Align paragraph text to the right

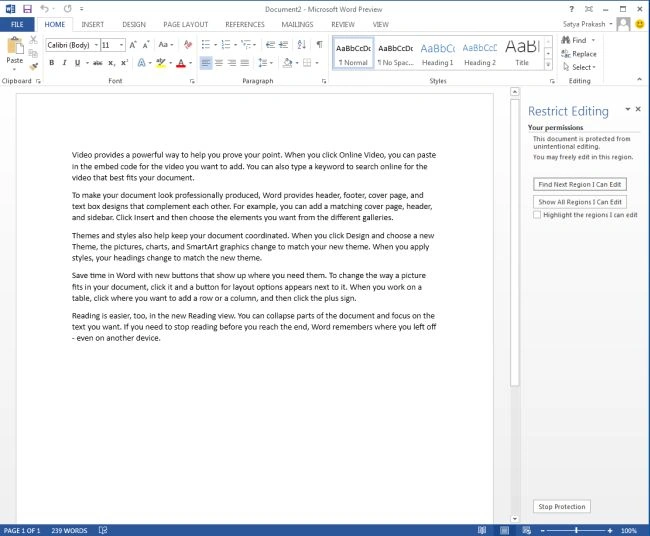pyautogui.click(x=232, y=63)
